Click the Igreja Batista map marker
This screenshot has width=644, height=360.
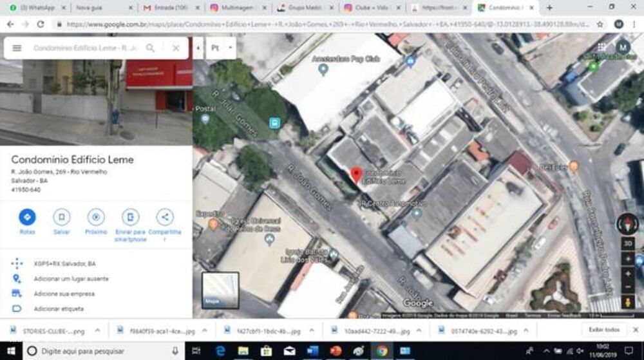pyautogui.click(x=334, y=254)
